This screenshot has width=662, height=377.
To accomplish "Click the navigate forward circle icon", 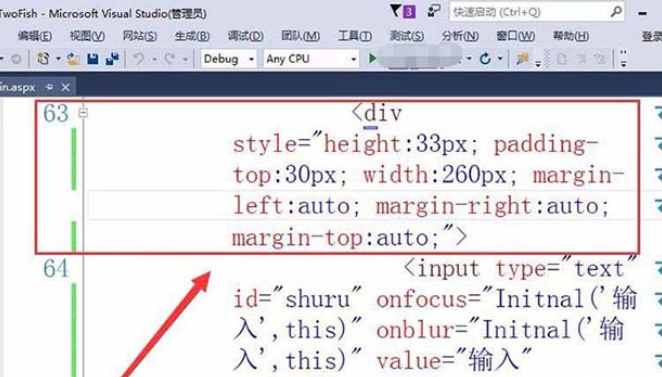I will pyautogui.click(x=16, y=59).
